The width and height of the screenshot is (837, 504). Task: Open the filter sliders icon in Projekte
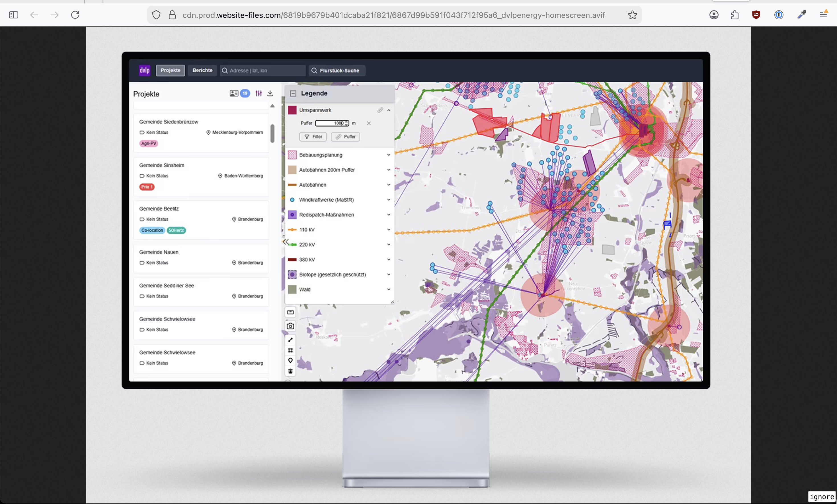tap(259, 93)
